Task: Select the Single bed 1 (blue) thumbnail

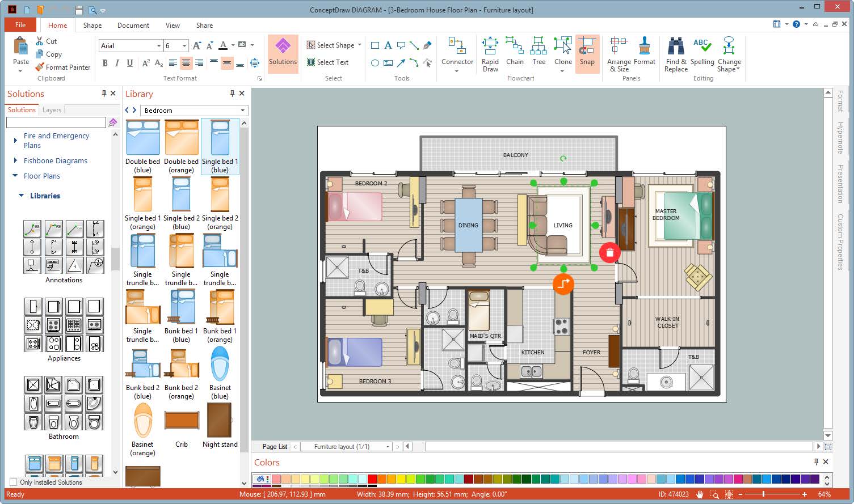Action: click(220, 138)
